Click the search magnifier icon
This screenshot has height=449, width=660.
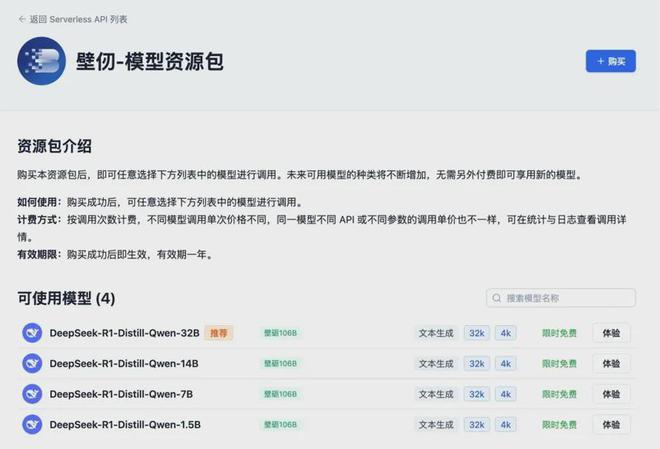click(x=497, y=298)
